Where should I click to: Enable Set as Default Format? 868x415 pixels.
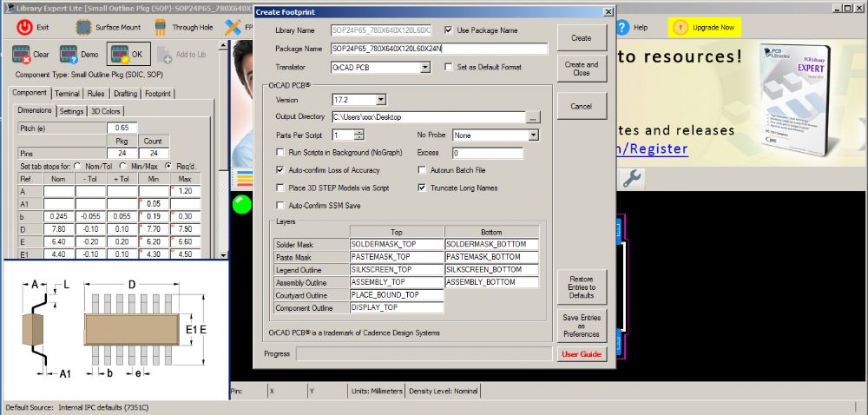[449, 67]
